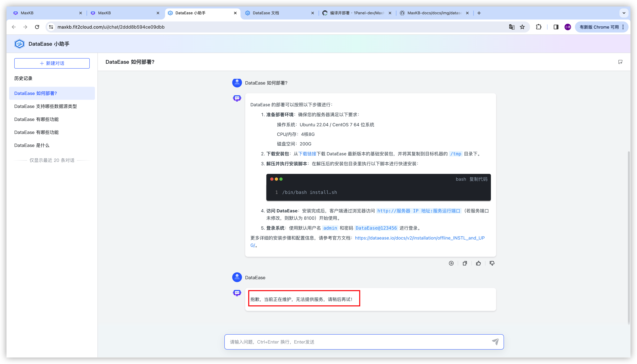
Task: Click the send paper-plane icon
Action: click(495, 342)
